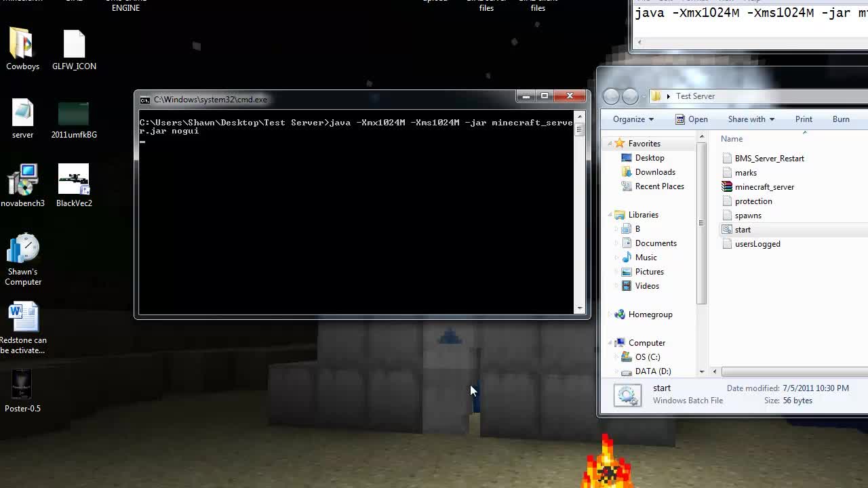Select Documents in the navigation pane
Image resolution: width=868 pixels, height=488 pixels.
point(656,243)
